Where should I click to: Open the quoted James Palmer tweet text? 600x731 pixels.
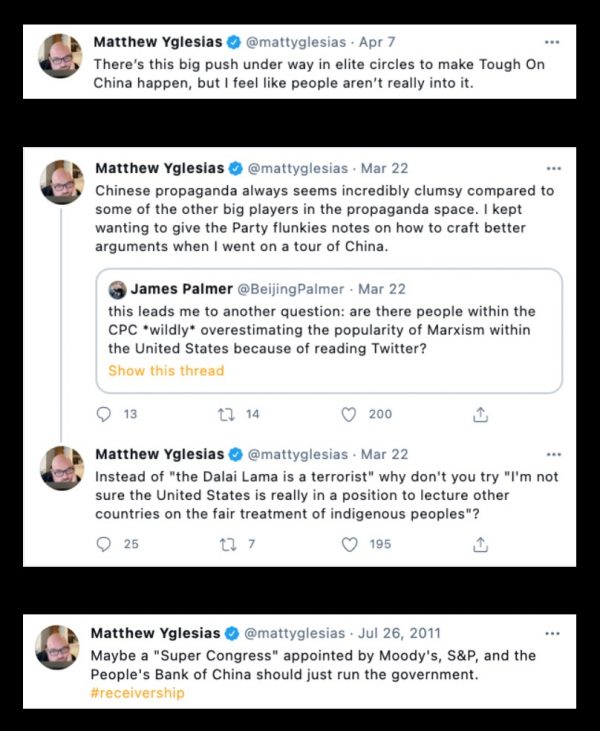322,330
